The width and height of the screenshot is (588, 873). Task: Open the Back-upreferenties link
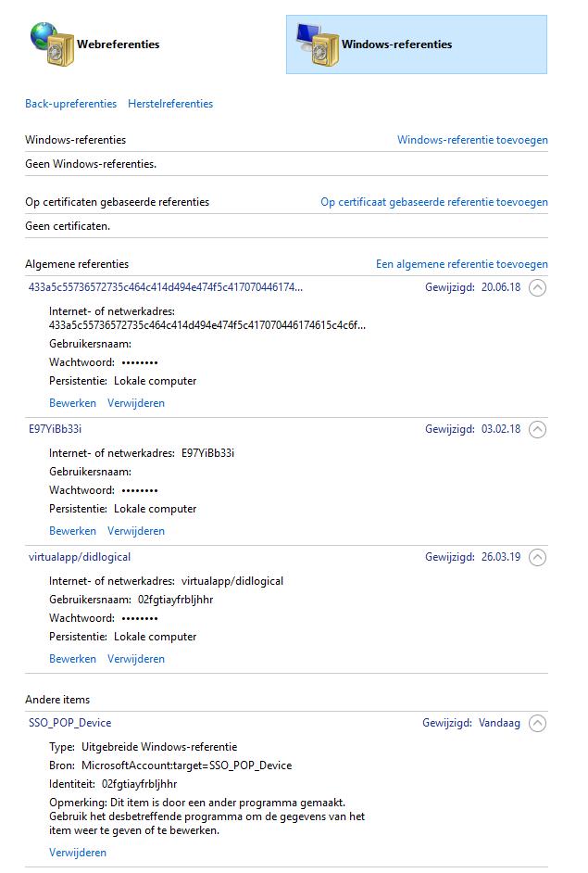click(71, 104)
